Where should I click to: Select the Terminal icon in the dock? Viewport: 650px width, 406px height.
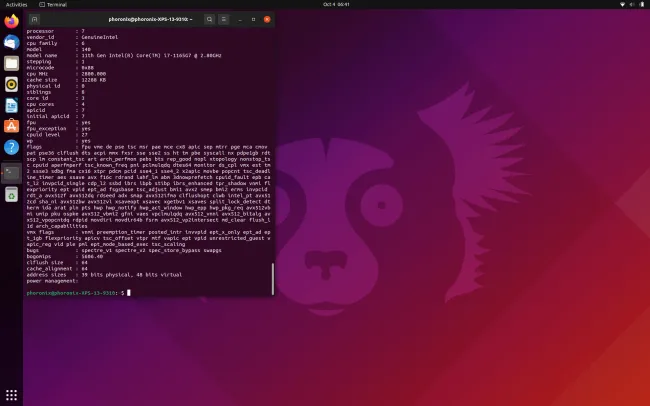[x=11, y=172]
